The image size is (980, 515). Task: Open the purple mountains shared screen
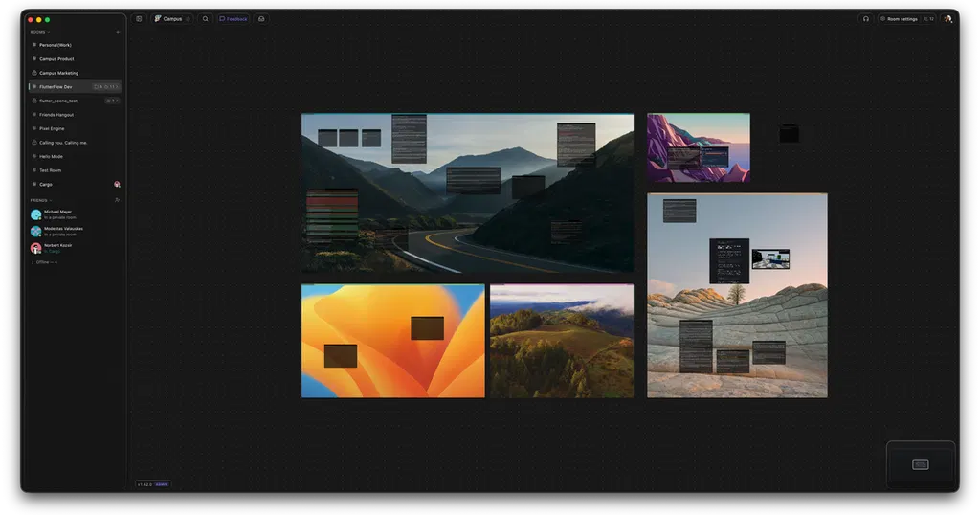point(698,147)
